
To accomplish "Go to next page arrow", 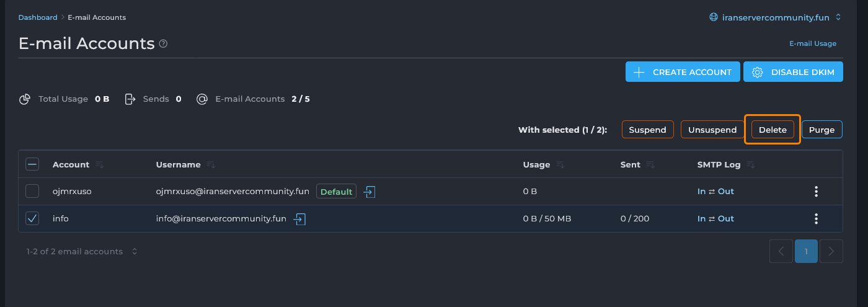I will tap(831, 251).
